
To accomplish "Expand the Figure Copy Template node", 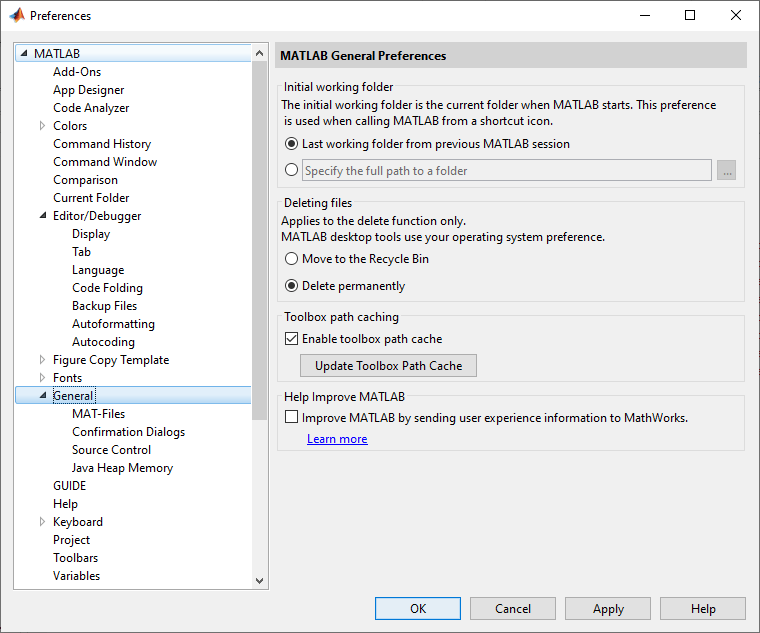I will 42,360.
